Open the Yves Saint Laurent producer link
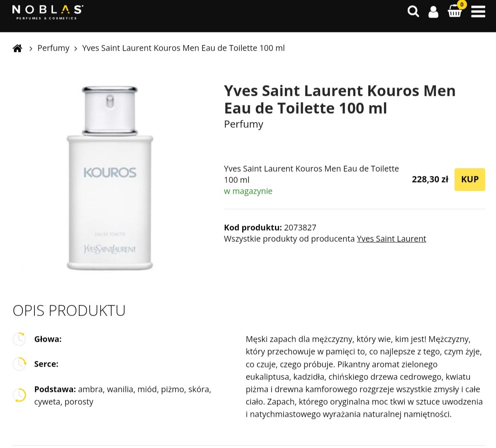Image resolution: width=496 pixels, height=448 pixels. pos(391,239)
